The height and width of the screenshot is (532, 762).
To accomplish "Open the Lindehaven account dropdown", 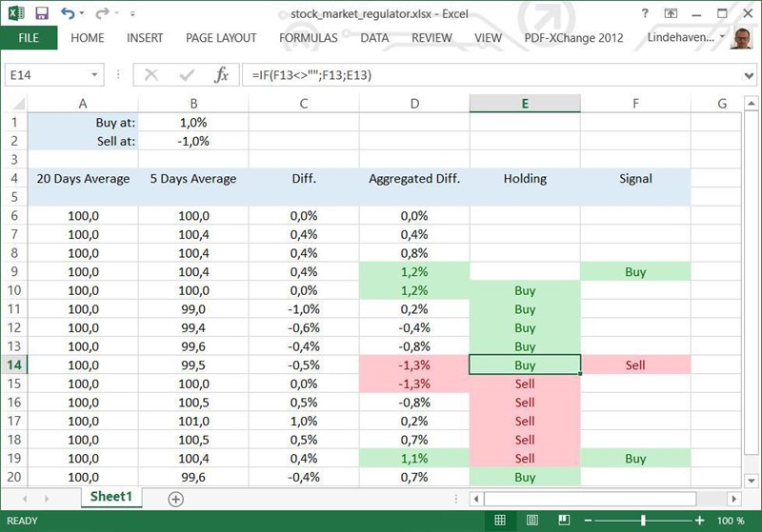I will 724,38.
